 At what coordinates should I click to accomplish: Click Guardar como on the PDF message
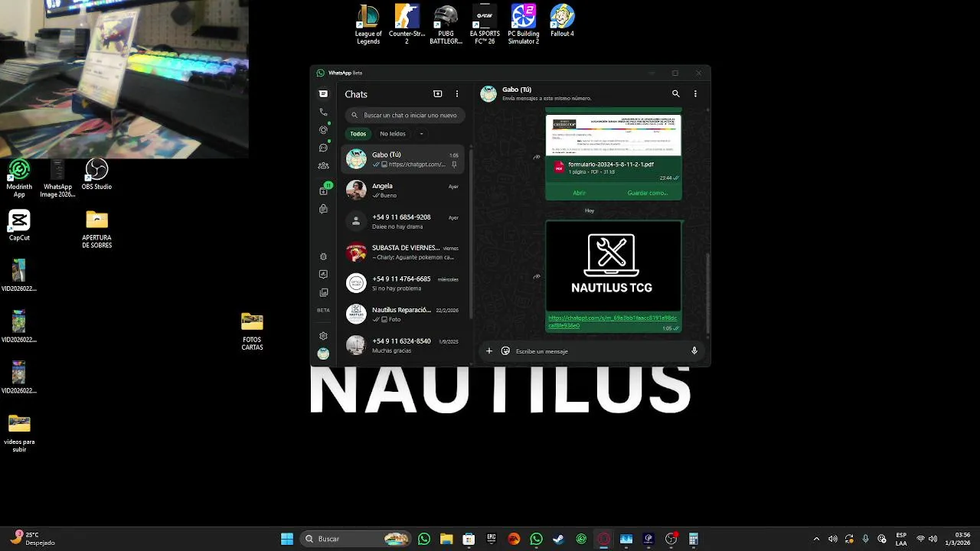(x=647, y=193)
